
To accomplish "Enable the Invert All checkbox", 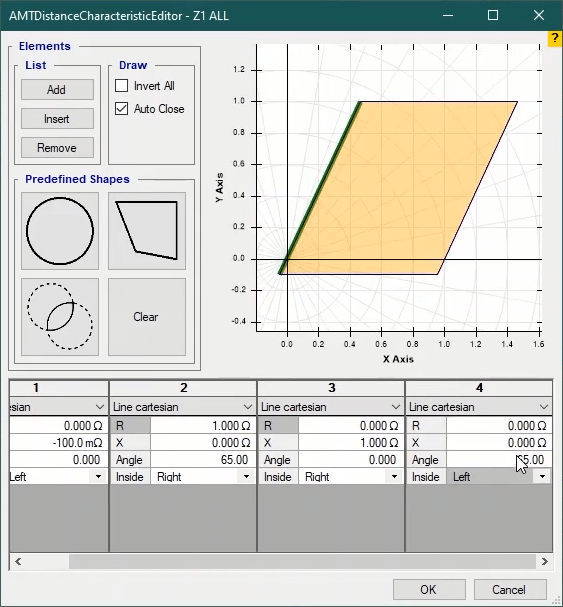I will point(122,86).
